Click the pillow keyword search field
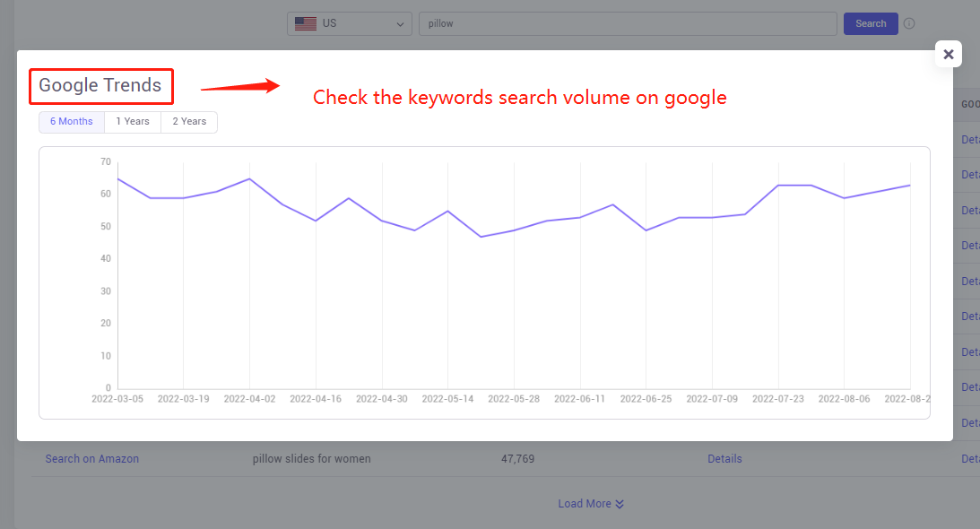The width and height of the screenshot is (980, 529). (628, 24)
